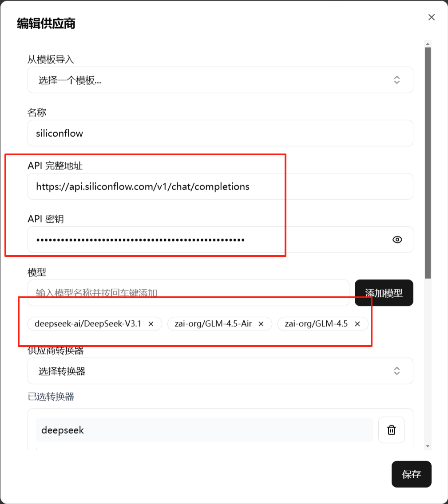Focus the name field containing siliconflow

pyautogui.click(x=220, y=133)
